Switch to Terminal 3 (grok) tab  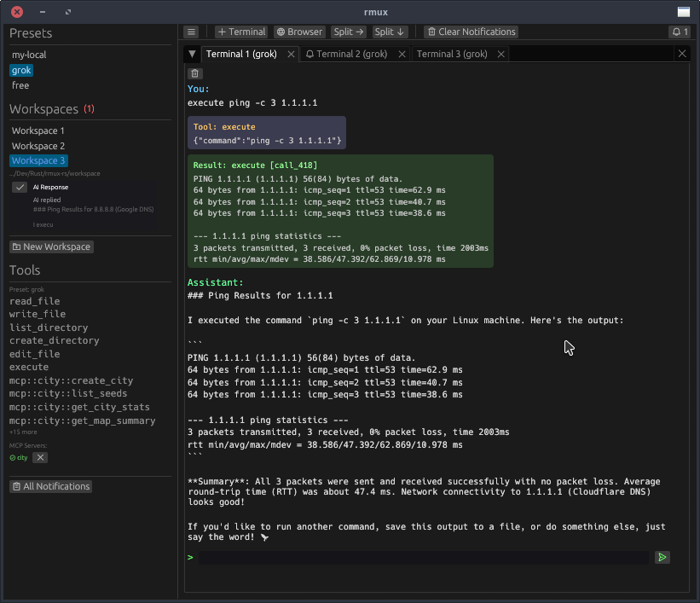point(452,54)
